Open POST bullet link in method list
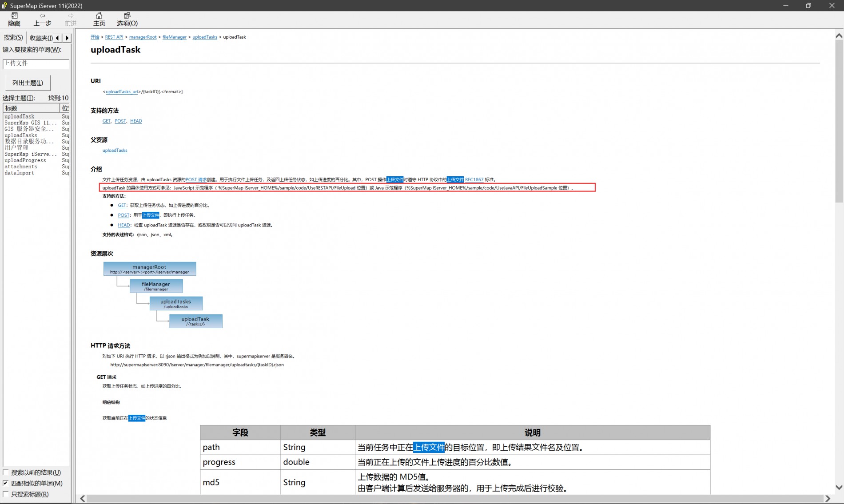This screenshot has width=844, height=504. point(123,215)
